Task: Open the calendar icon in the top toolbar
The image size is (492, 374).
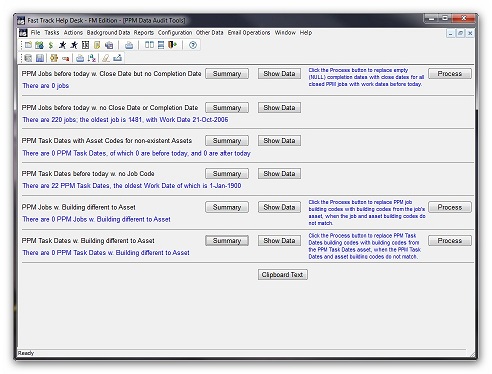Action: click(39, 45)
